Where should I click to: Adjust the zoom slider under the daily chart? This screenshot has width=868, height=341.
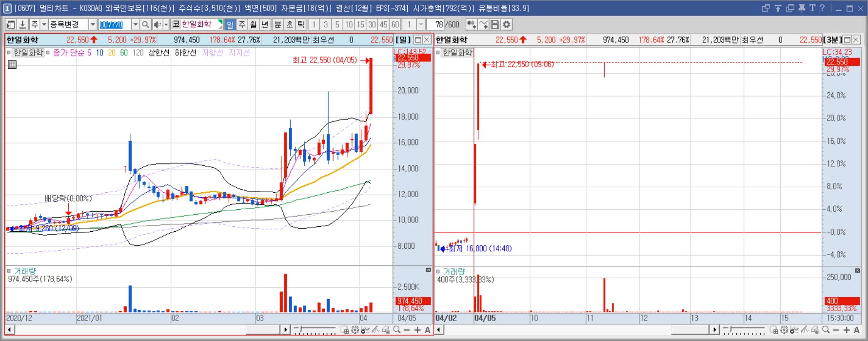[x=315, y=330]
